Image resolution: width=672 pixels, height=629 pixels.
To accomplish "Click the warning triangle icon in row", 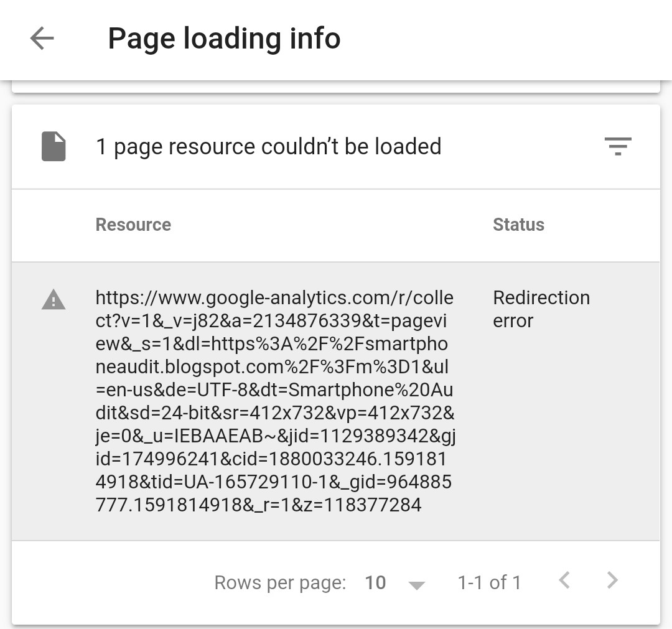I will (54, 300).
